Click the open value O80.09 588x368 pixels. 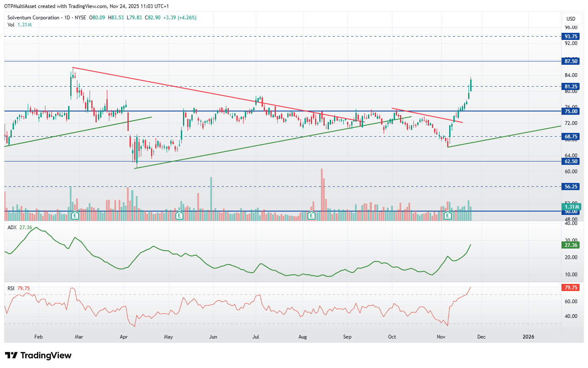point(98,18)
